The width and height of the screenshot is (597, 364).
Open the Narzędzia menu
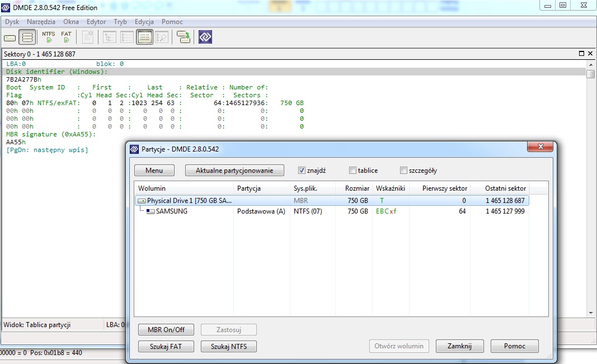point(41,22)
